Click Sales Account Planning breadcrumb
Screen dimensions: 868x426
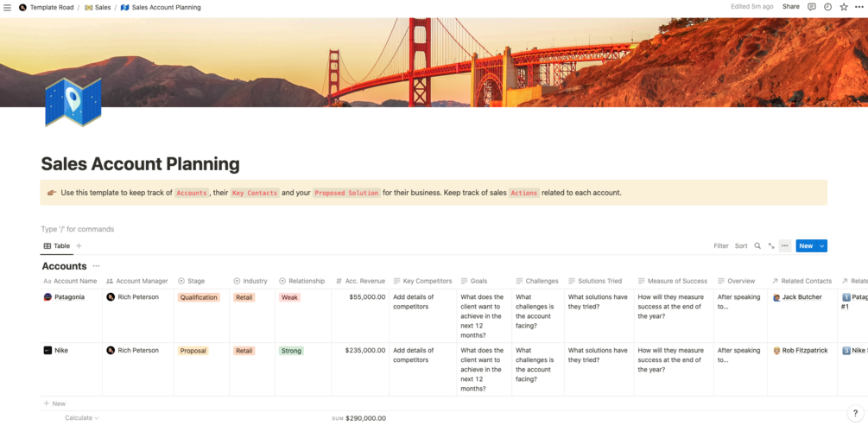162,8
